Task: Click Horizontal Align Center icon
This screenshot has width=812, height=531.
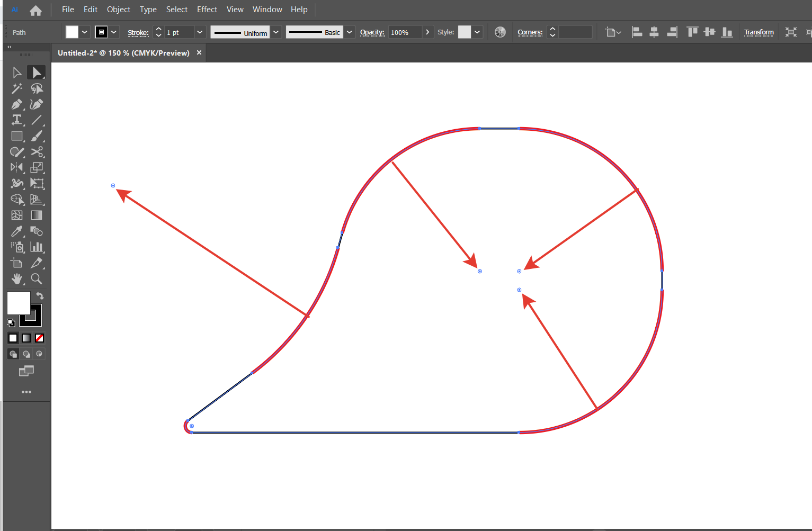Action: tap(654, 32)
